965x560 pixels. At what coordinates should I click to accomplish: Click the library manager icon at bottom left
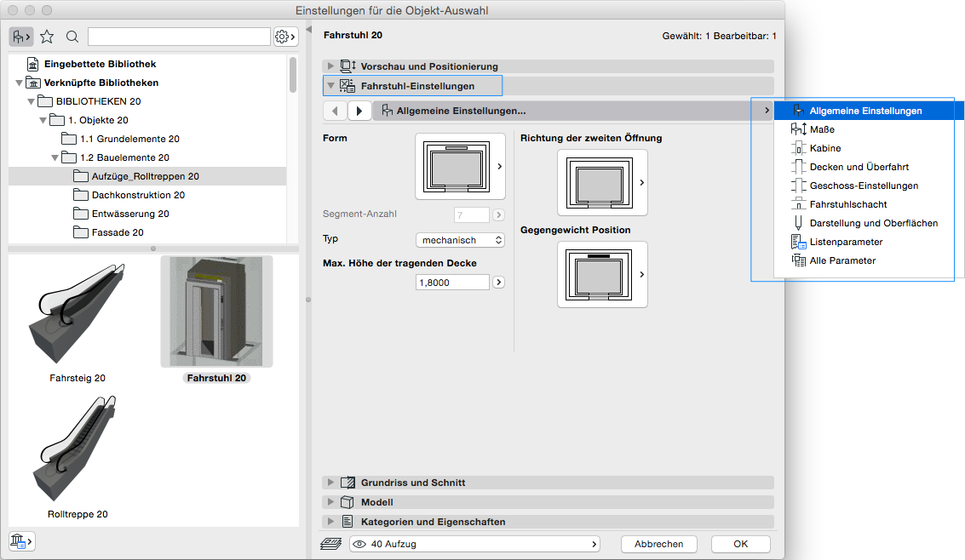[20, 540]
